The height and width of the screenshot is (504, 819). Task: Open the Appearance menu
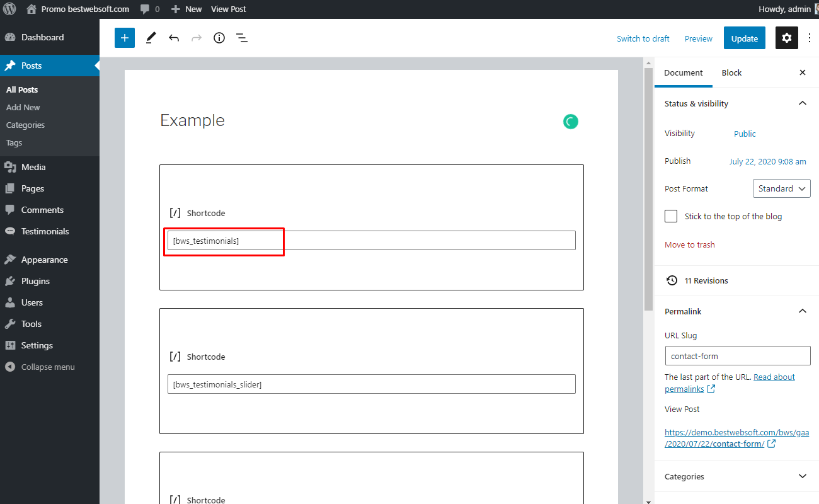point(50,260)
